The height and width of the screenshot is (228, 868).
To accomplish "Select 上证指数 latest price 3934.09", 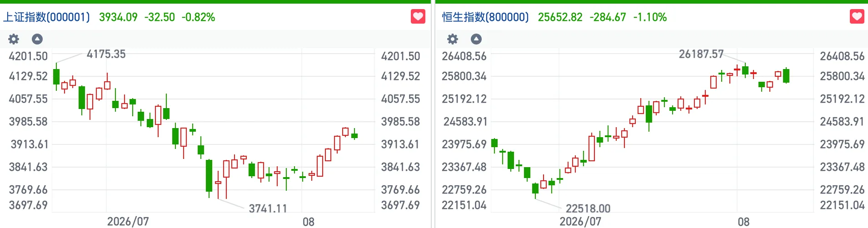I will point(118,17).
